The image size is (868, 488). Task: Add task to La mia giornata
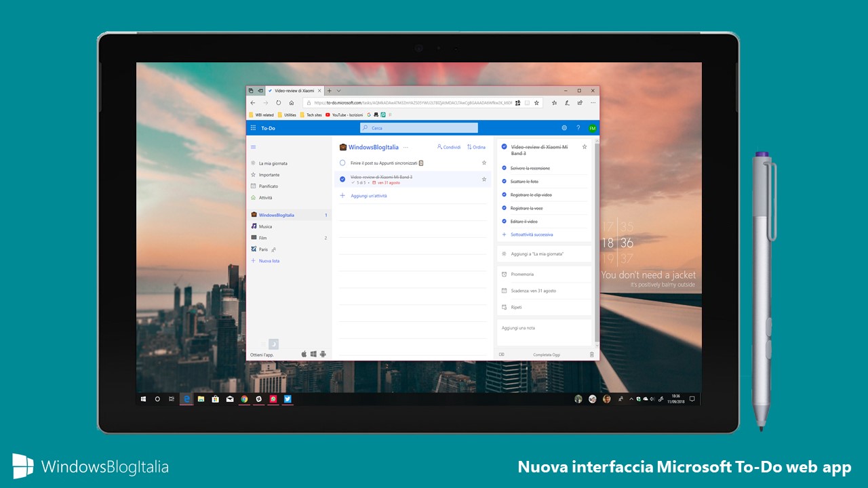(545, 254)
